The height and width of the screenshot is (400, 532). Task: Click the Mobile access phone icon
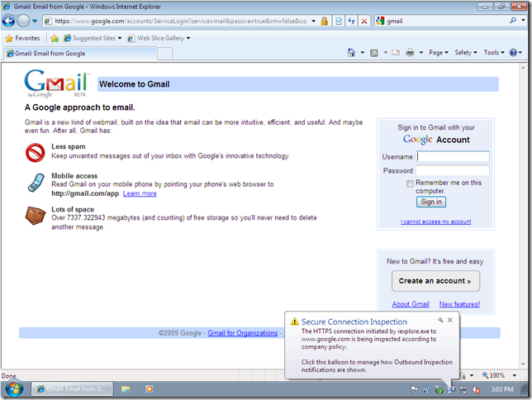click(36, 183)
